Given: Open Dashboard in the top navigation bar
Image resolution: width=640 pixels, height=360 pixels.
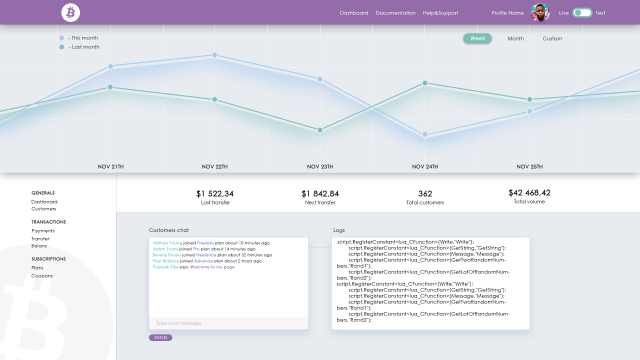Looking at the screenshot, I should [354, 13].
